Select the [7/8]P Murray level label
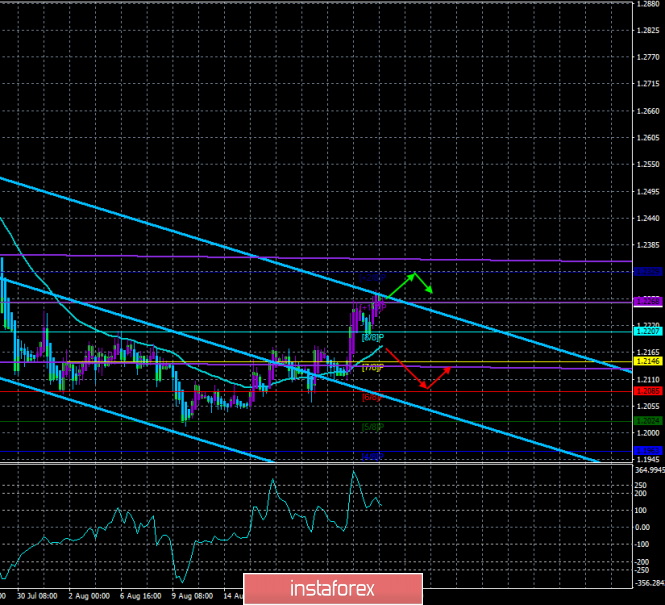 coord(372,368)
